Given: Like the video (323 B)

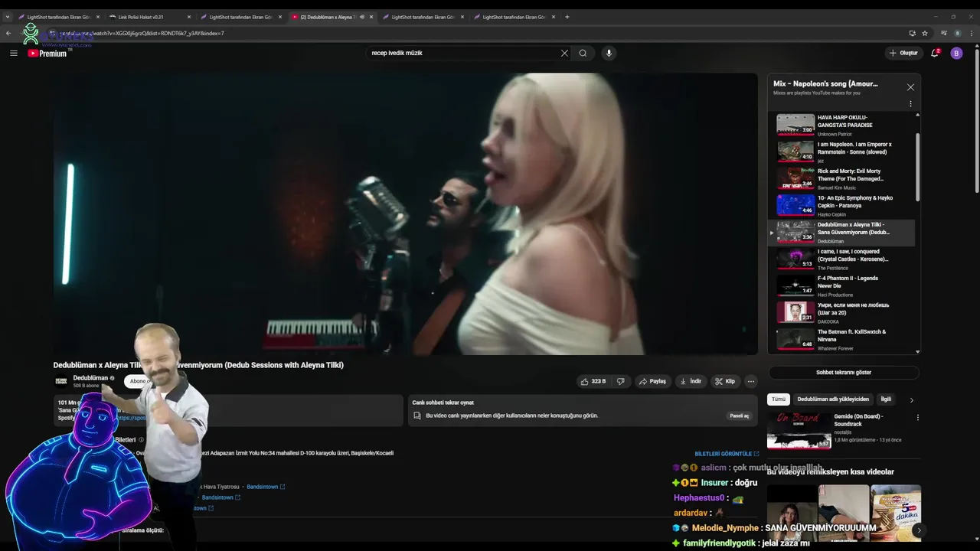Looking at the screenshot, I should click(x=593, y=381).
